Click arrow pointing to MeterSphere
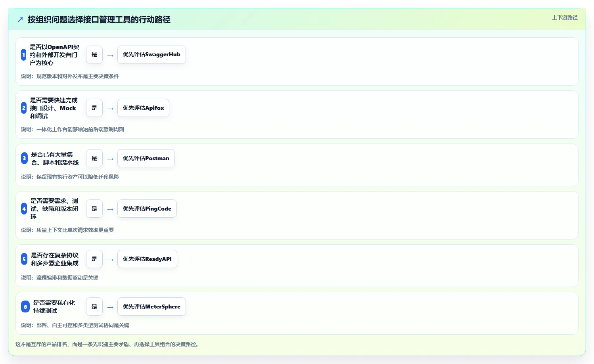594x364 pixels. coord(110,307)
